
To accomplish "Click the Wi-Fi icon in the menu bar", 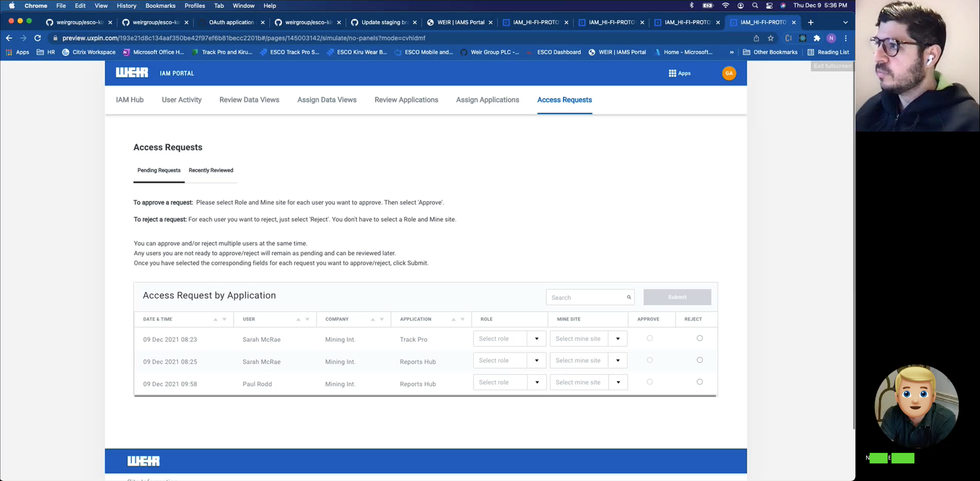I will (x=725, y=6).
